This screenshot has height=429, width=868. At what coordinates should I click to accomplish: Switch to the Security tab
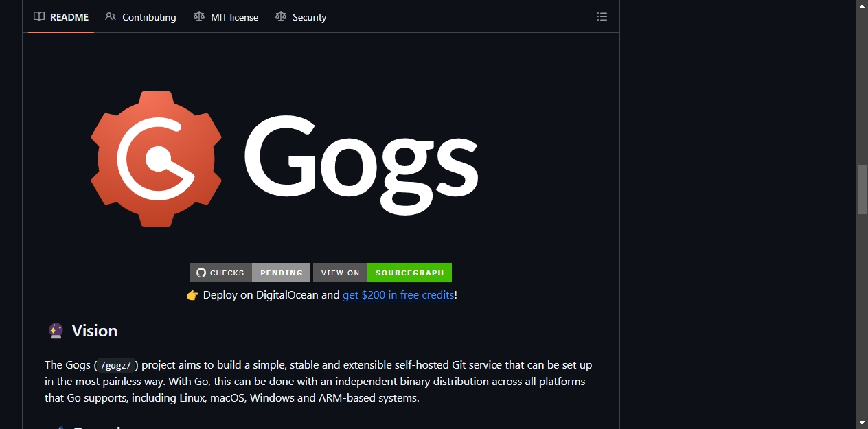(301, 17)
